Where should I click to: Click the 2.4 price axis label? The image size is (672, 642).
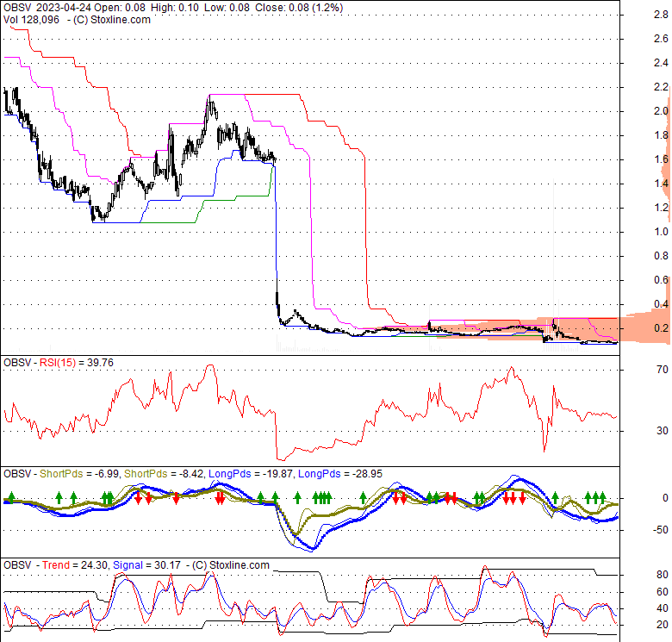pyautogui.click(x=661, y=63)
